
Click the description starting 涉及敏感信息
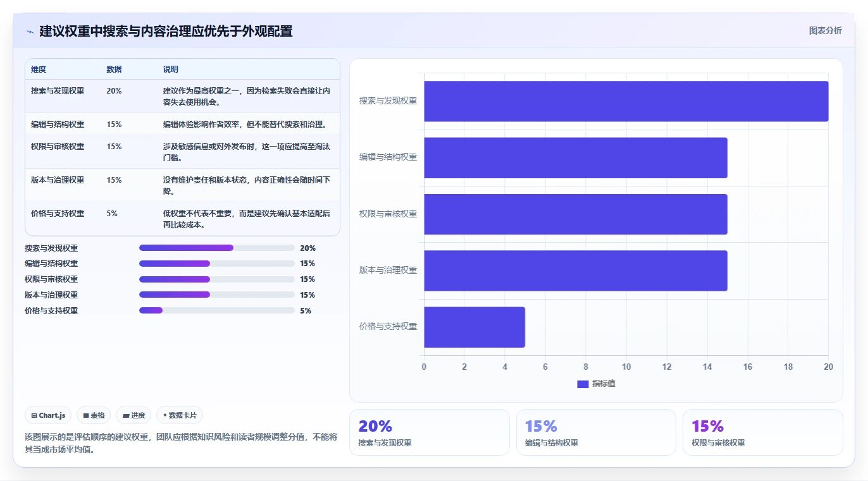[247, 152]
